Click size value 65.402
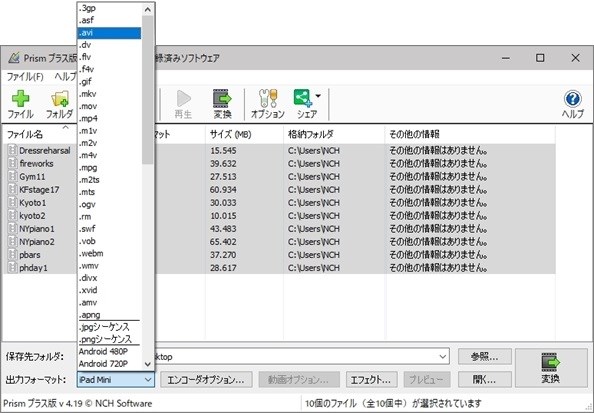The image size is (594, 413). tap(223, 242)
